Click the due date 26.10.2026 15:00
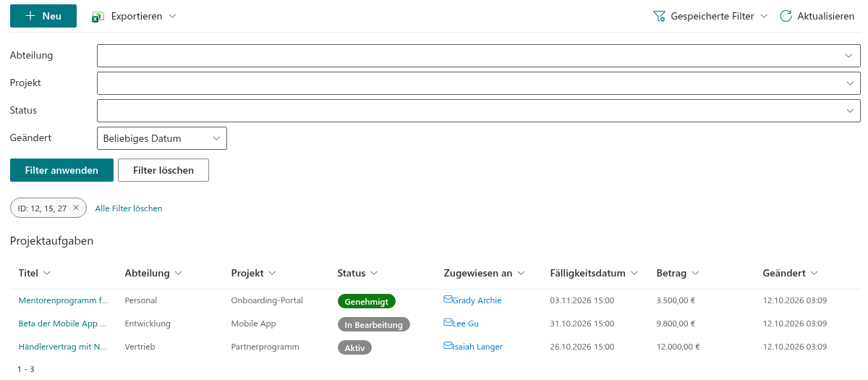The height and width of the screenshot is (380, 868). pos(582,347)
